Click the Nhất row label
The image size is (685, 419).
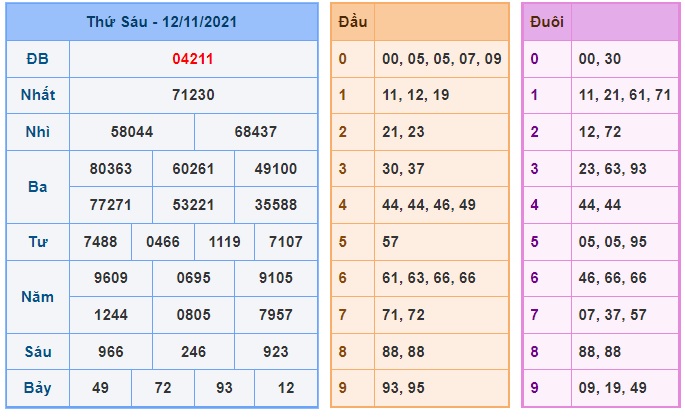click(x=38, y=95)
